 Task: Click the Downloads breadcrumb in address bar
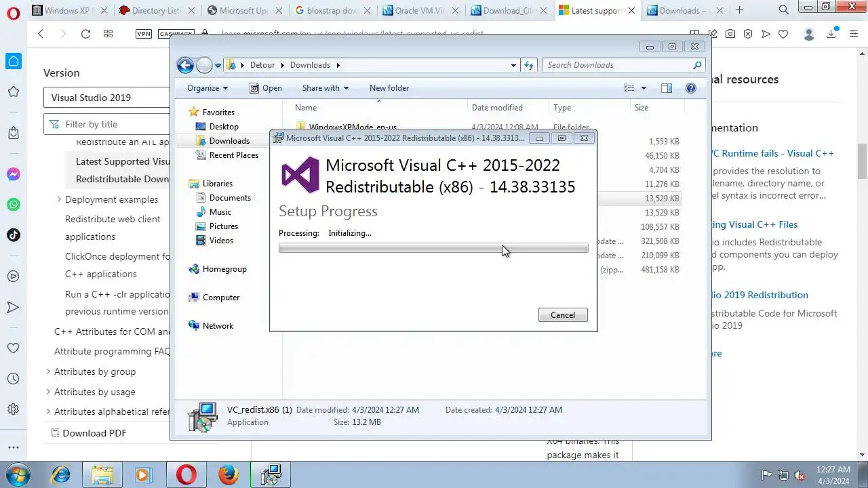pyautogui.click(x=310, y=65)
